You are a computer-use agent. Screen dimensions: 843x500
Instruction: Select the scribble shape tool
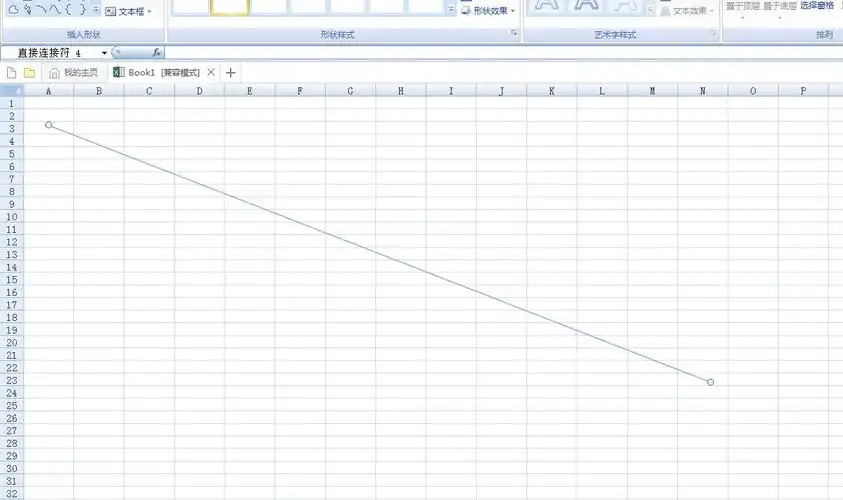[x=28, y=9]
